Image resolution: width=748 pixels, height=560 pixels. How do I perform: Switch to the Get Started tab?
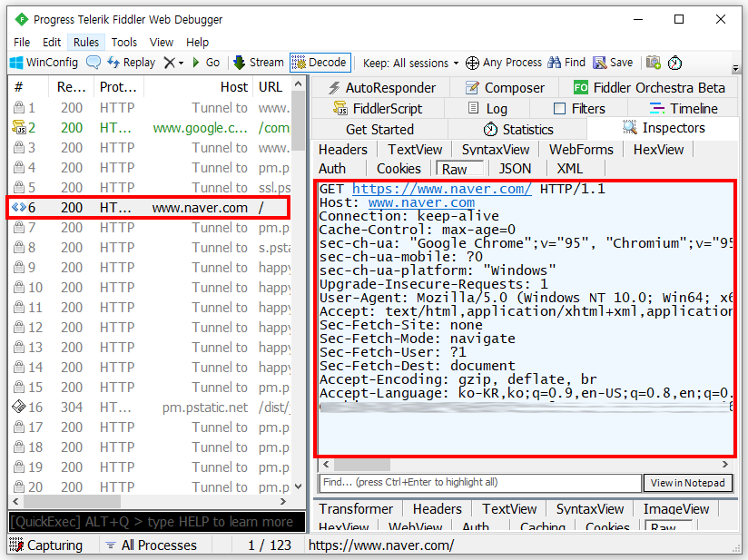379,129
